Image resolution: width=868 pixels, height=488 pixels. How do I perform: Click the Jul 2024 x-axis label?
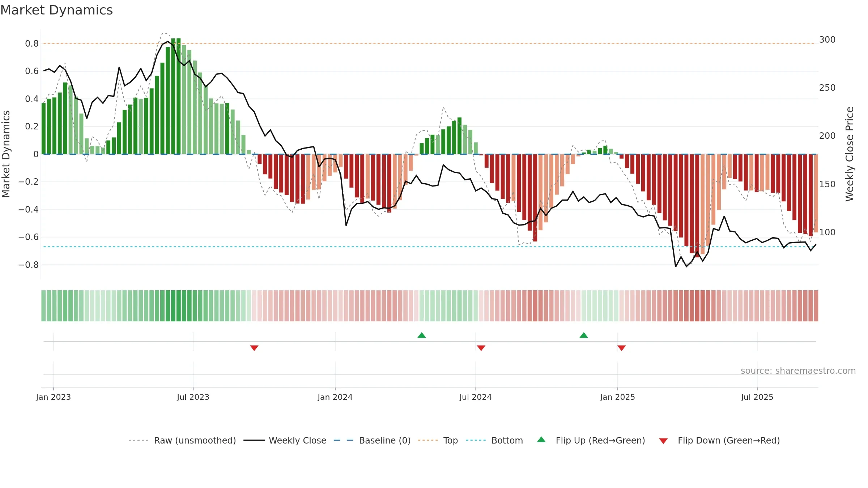[476, 397]
